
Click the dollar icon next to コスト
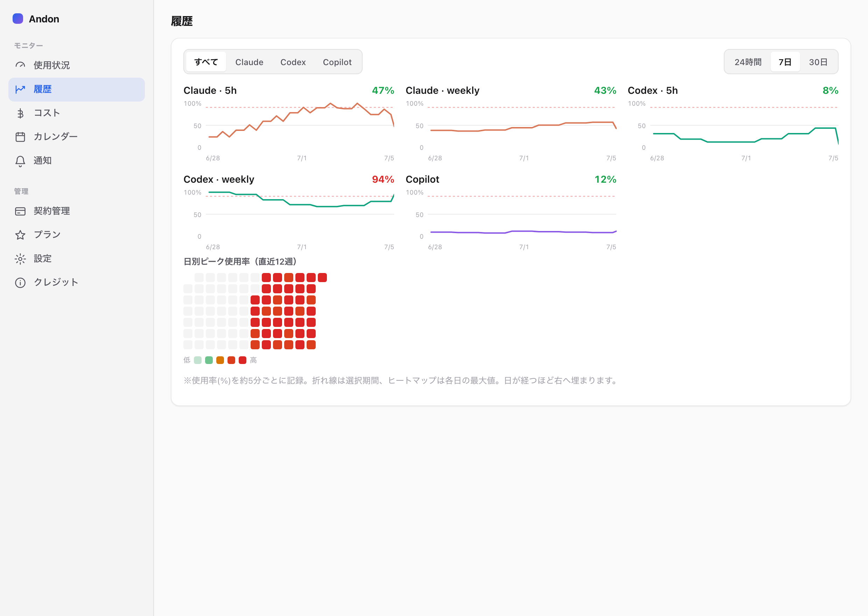click(x=20, y=113)
